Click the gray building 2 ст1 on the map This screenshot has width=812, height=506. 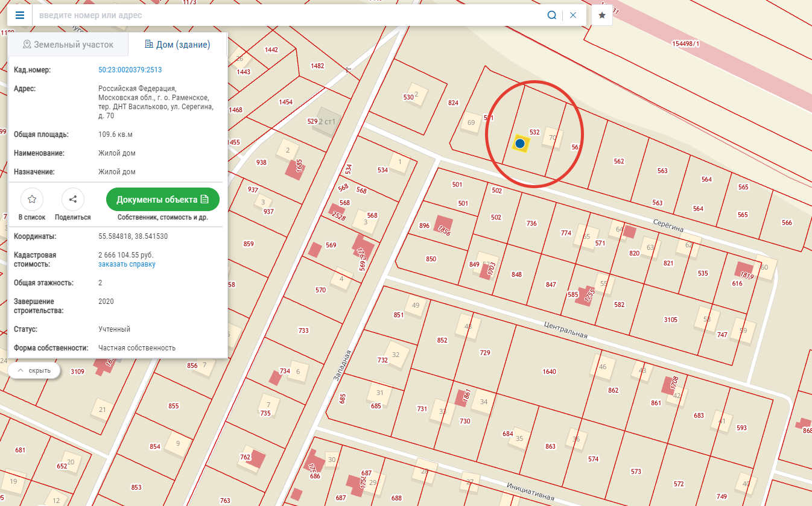click(326, 122)
